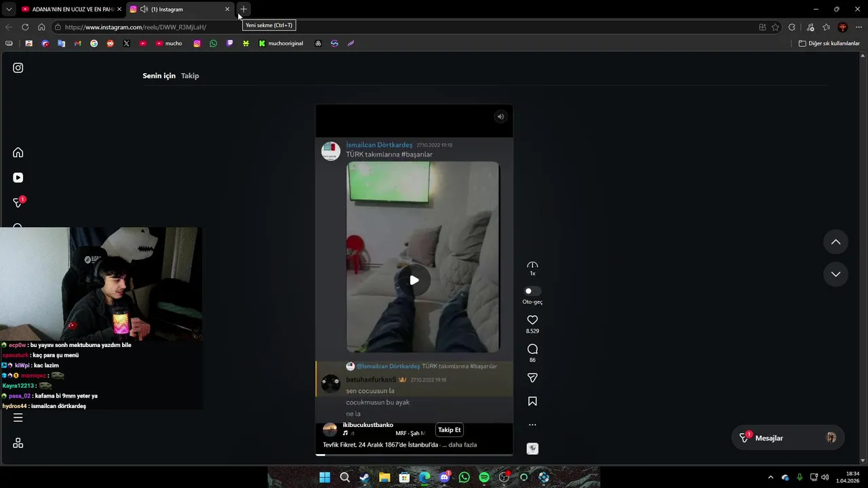868x488 pixels.
Task: Save the reel with the bookmark icon
Action: pos(532,401)
